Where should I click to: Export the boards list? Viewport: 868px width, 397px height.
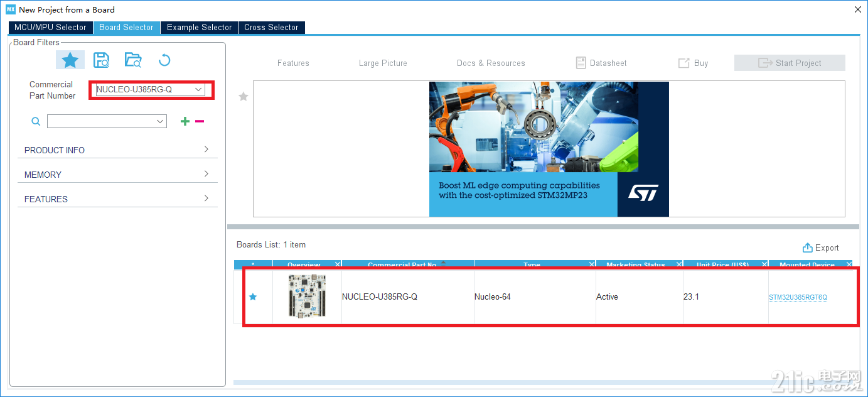(x=821, y=247)
